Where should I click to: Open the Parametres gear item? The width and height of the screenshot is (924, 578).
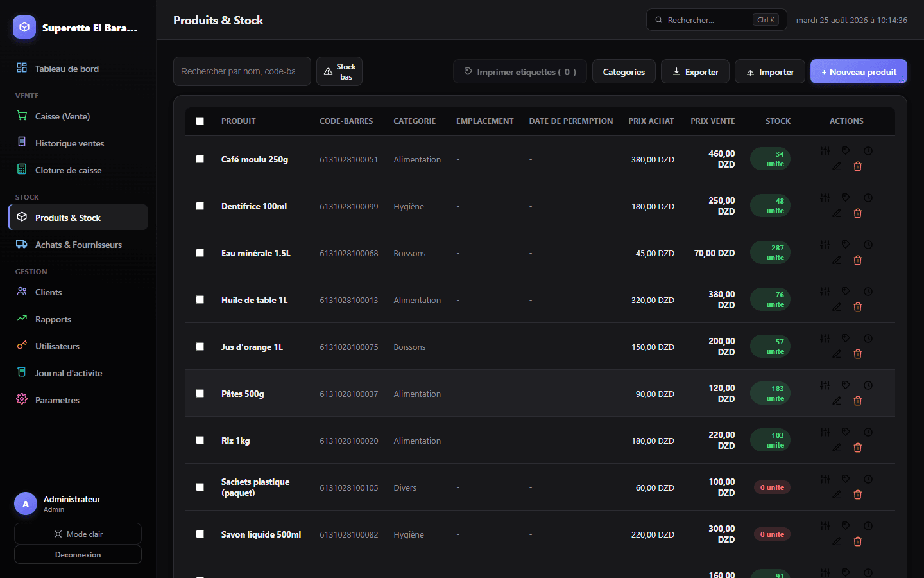77,399
